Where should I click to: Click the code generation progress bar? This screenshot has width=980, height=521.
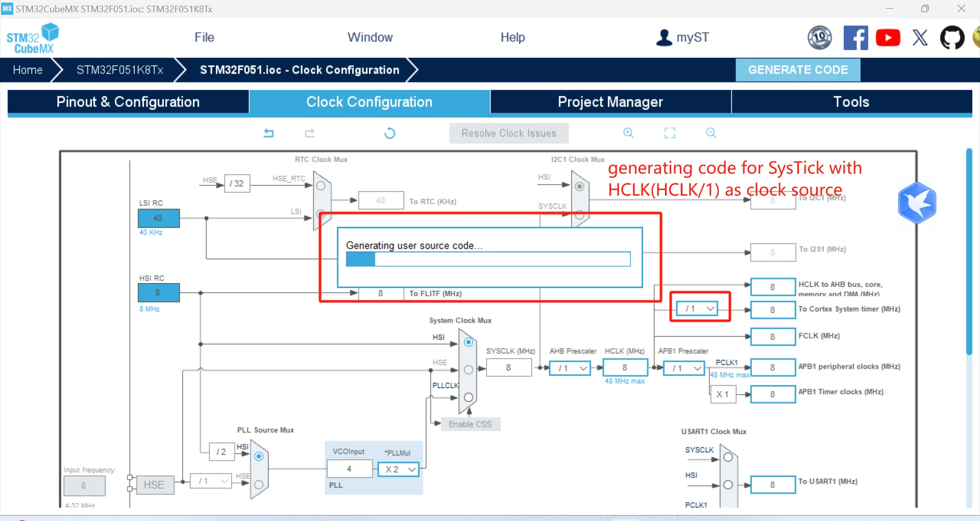[x=488, y=259]
